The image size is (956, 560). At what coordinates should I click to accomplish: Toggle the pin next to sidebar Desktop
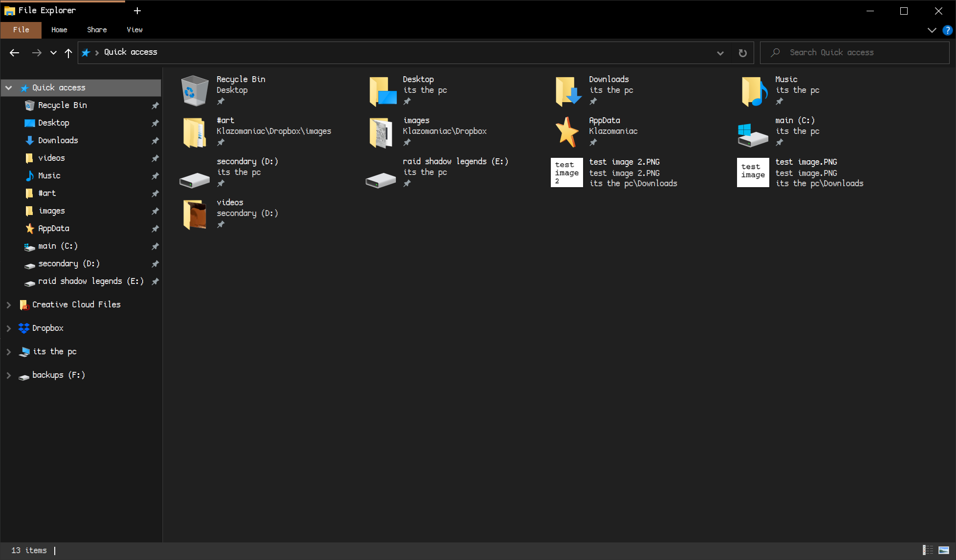click(x=155, y=123)
